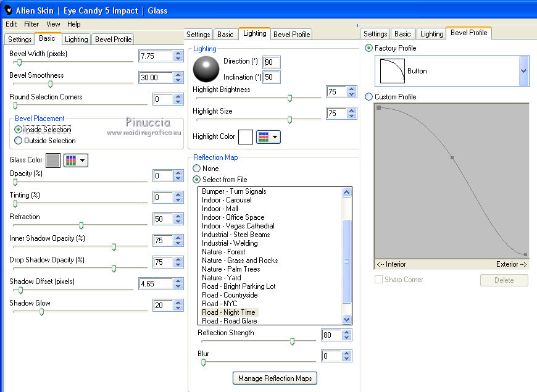
Task: Click the Highlight Color palette grid icon
Action: (x=263, y=136)
